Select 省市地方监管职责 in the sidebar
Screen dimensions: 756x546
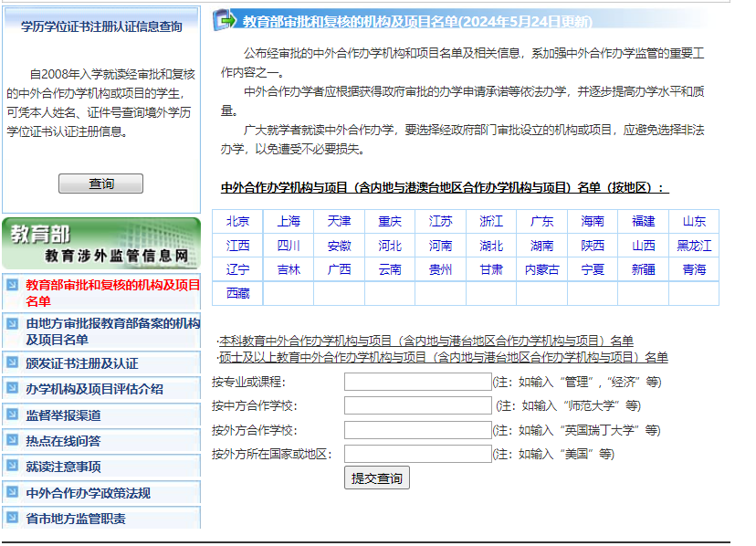click(76, 519)
